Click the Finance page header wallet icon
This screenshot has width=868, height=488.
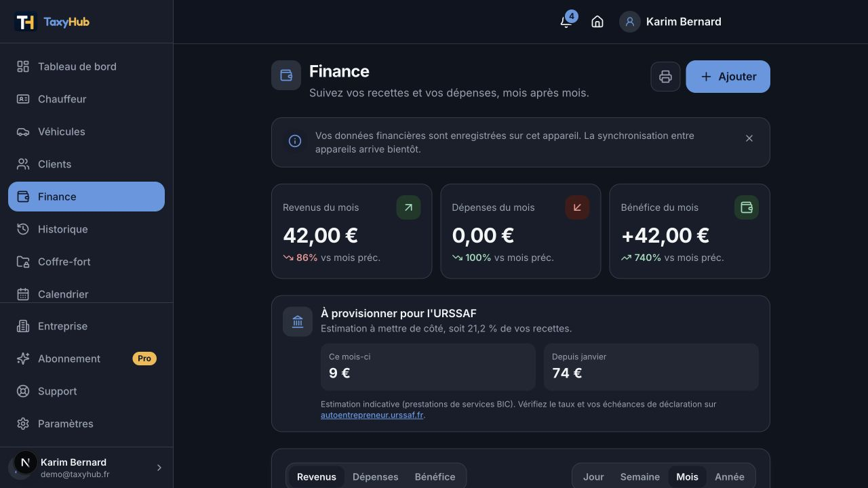pyautogui.click(x=286, y=75)
